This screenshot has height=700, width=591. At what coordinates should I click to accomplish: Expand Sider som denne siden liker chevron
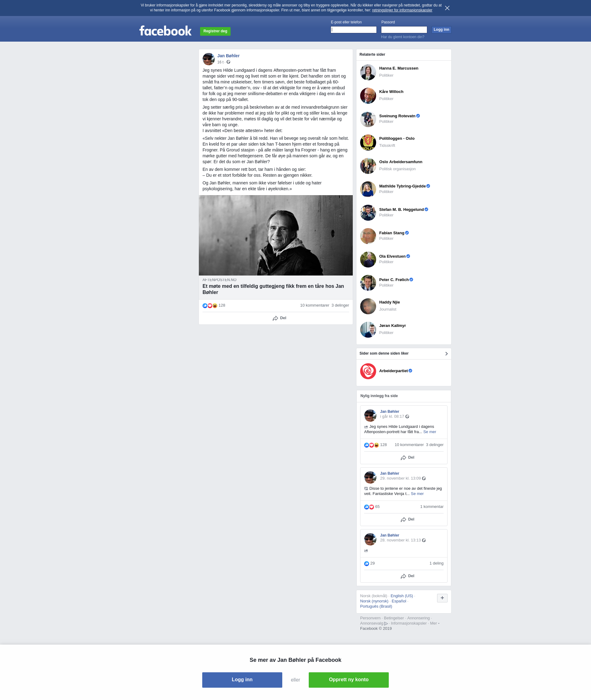pyautogui.click(x=446, y=354)
